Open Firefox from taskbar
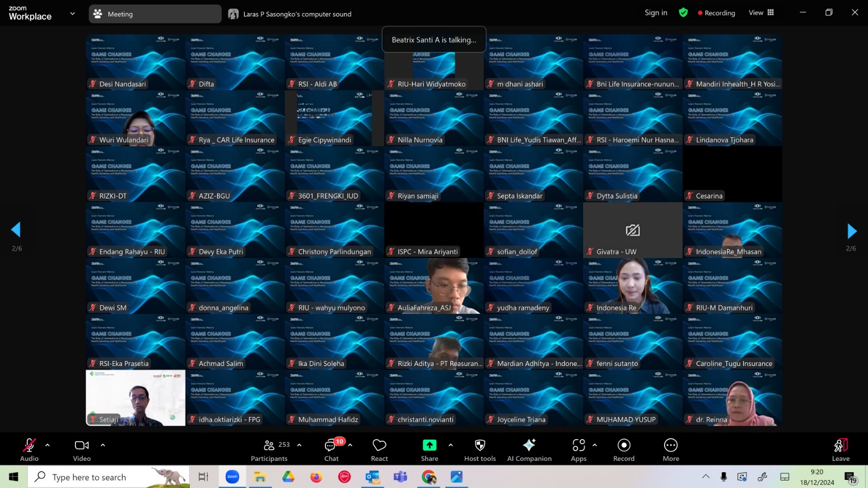Viewport: 868px width, 488px height. (316, 477)
